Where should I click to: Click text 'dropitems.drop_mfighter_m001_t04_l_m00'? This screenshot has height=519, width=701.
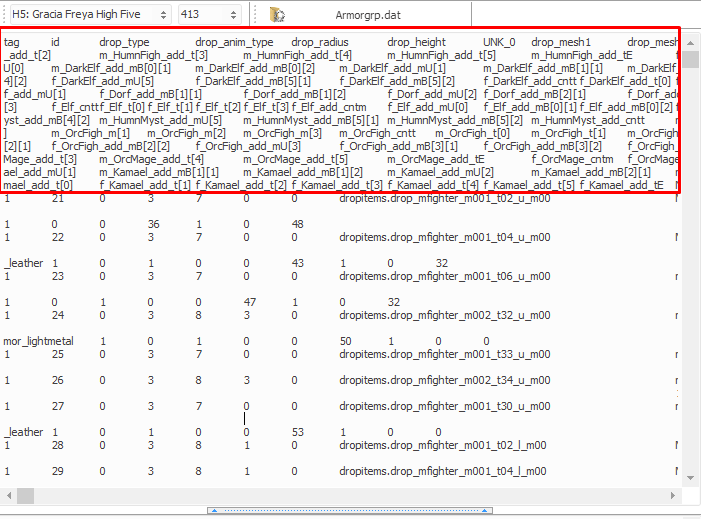coord(443,471)
